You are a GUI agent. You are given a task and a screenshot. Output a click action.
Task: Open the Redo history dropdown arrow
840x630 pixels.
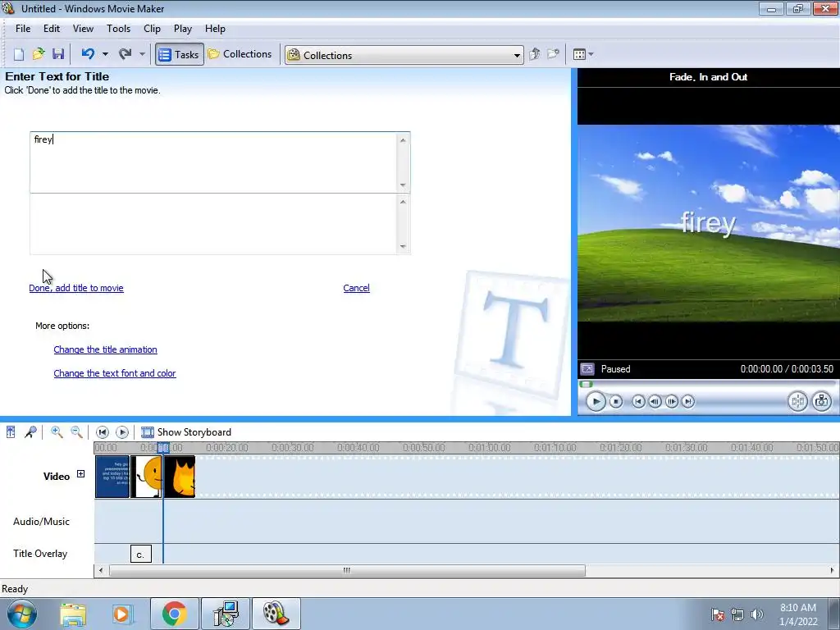coord(142,54)
